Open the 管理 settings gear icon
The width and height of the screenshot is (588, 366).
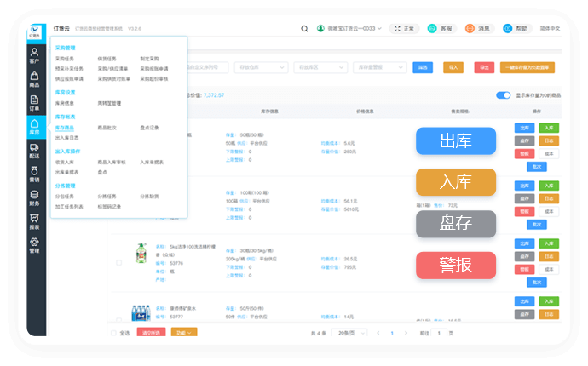click(x=34, y=246)
